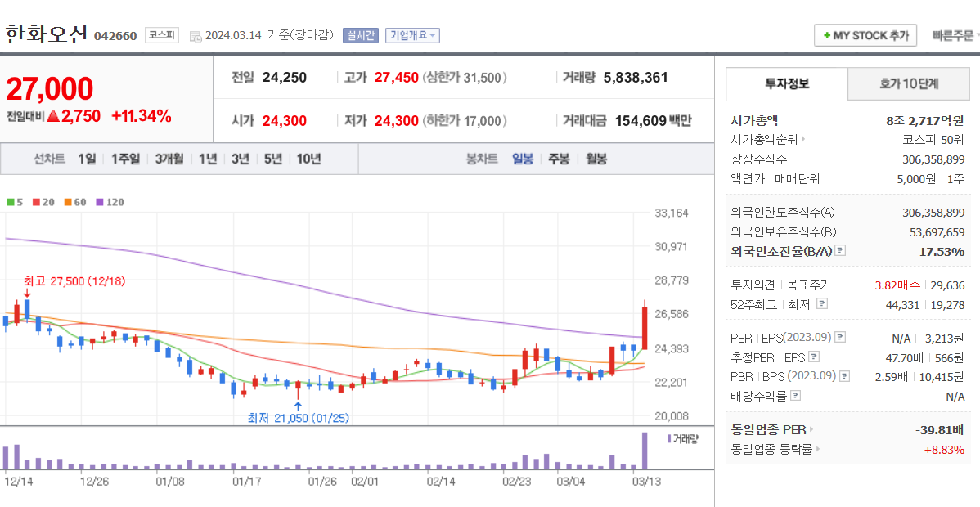
Task: Click help icon next to 외국인소진율(B/A)
Action: point(840,251)
